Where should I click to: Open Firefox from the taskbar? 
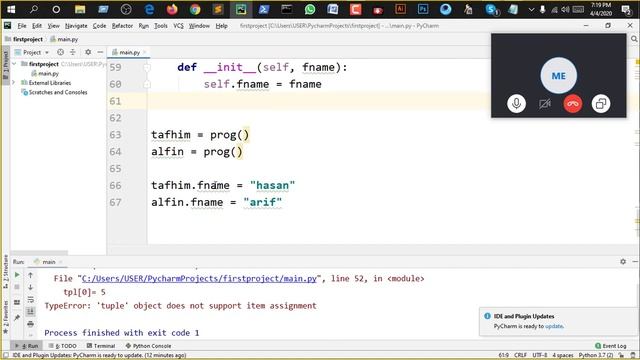tap(172, 9)
